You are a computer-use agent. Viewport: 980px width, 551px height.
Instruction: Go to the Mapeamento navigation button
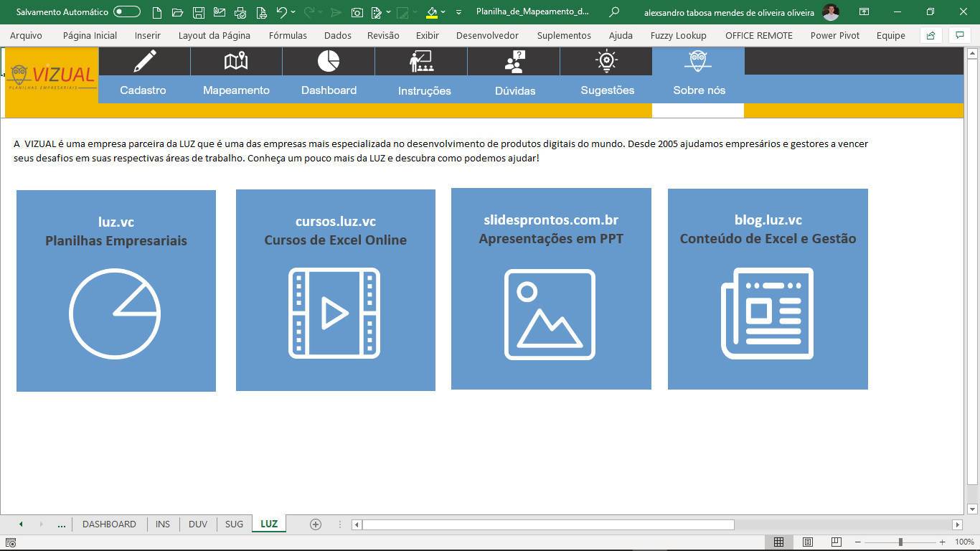pyautogui.click(x=236, y=90)
